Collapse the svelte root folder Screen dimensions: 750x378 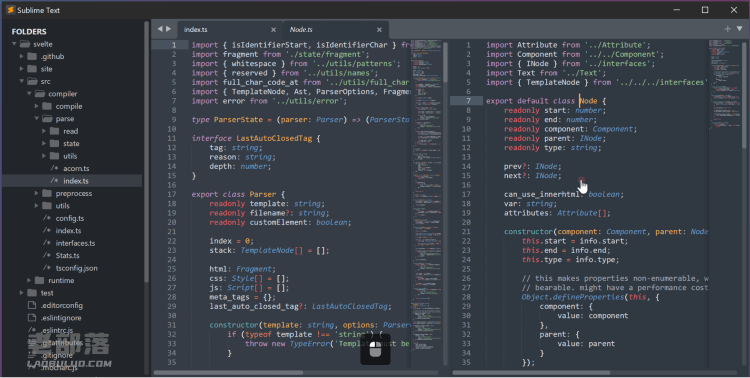pyautogui.click(x=14, y=44)
